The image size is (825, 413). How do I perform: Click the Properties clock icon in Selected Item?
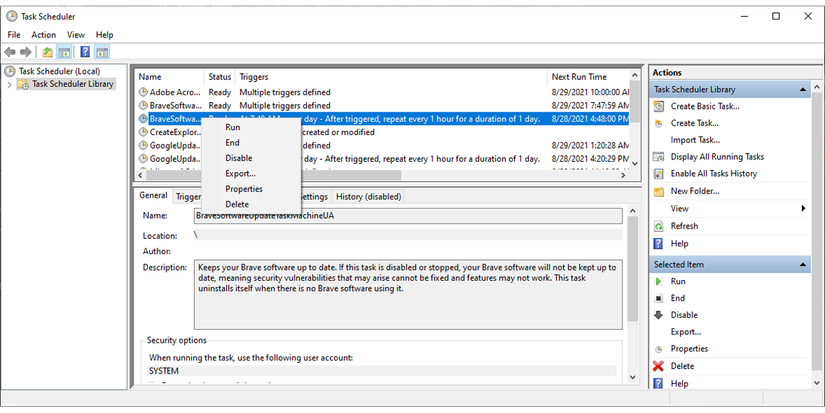click(x=658, y=349)
